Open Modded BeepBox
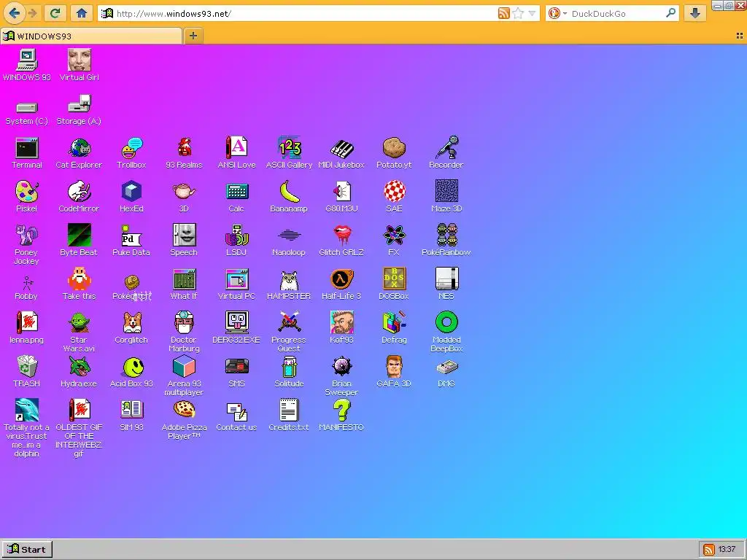Image resolution: width=747 pixels, height=560 pixels. pyautogui.click(x=446, y=332)
